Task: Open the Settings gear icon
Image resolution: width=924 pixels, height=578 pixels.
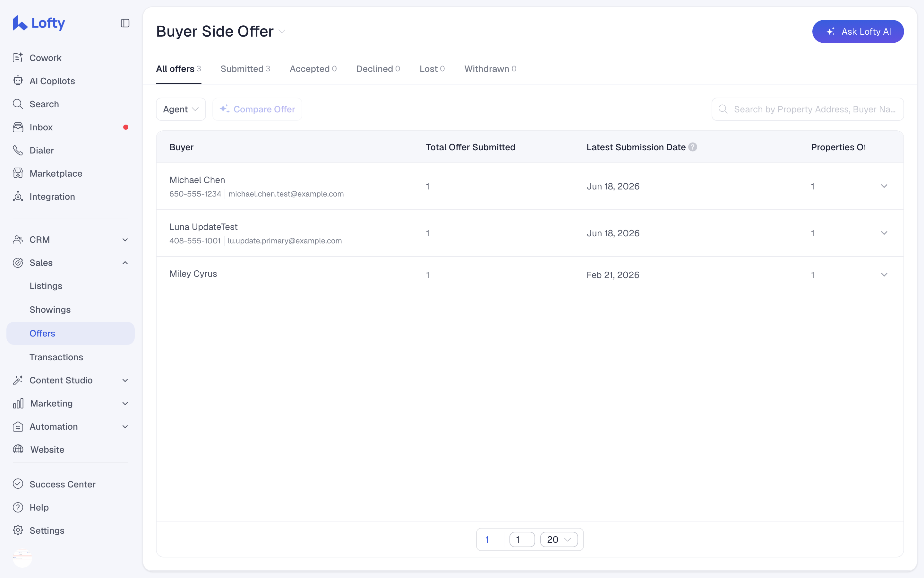Action: 18,530
